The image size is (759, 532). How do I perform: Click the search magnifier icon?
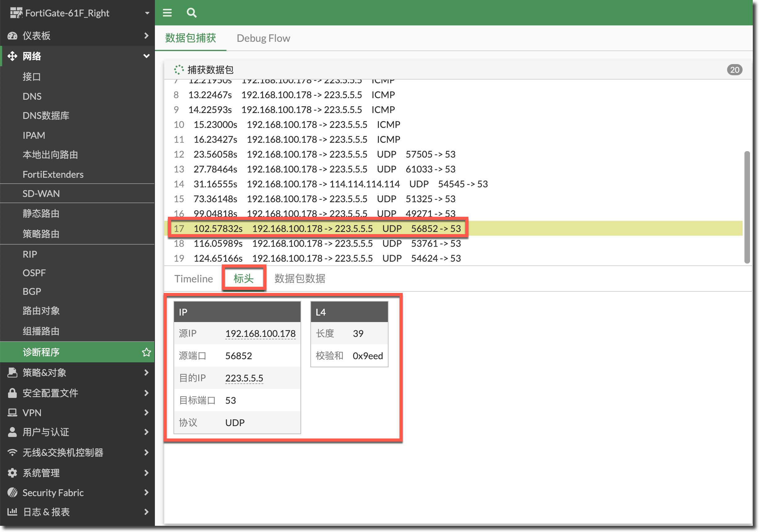tap(191, 13)
